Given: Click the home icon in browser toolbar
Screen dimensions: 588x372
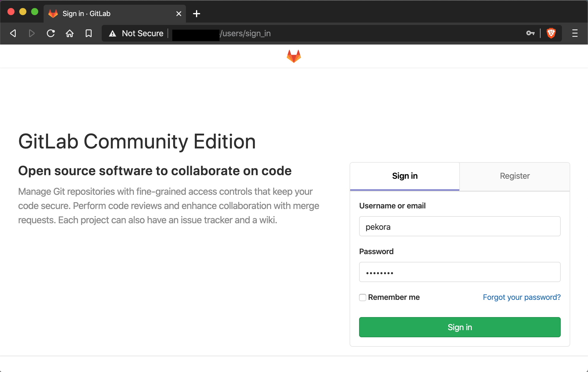Looking at the screenshot, I should coord(69,34).
